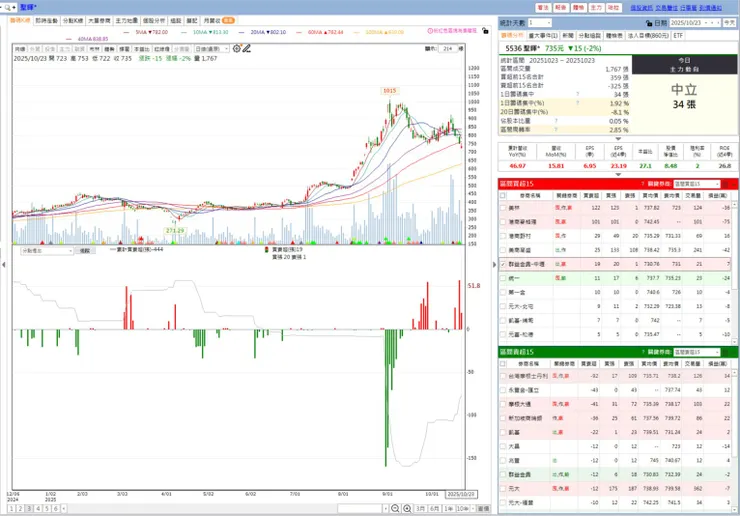Screen dimensions: 740x516
Task: Expand arrow below the stats summary panel
Action: point(618,139)
